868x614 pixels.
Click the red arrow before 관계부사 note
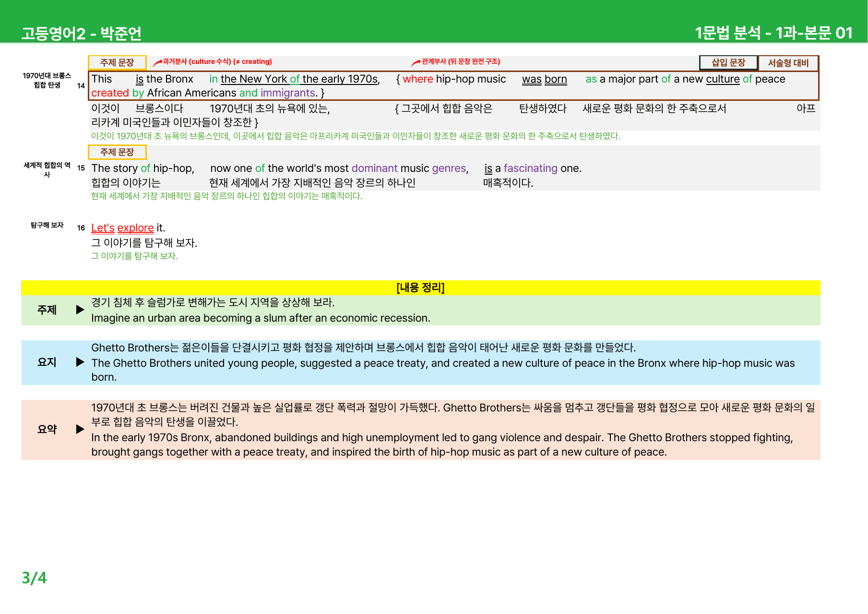(416, 62)
